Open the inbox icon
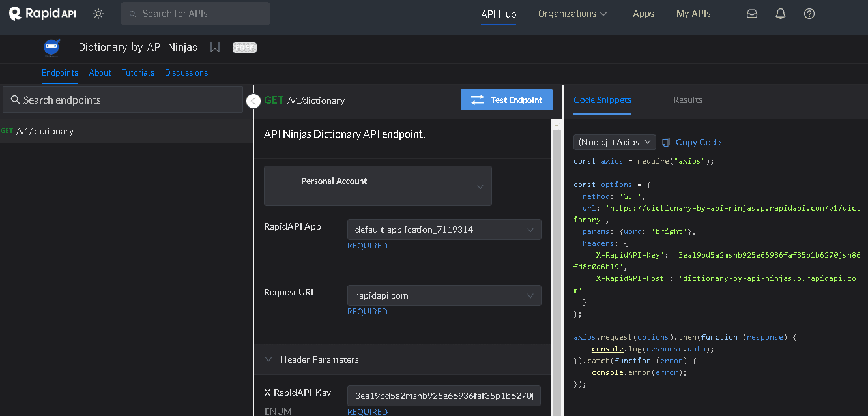Image resolution: width=868 pixels, height=416 pixels. coord(752,14)
